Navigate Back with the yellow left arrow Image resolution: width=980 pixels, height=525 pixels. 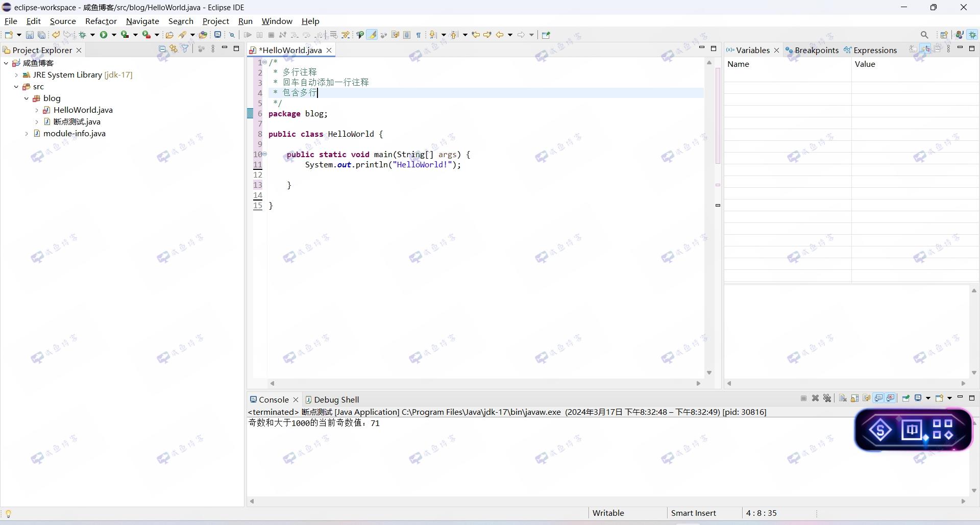(x=500, y=35)
